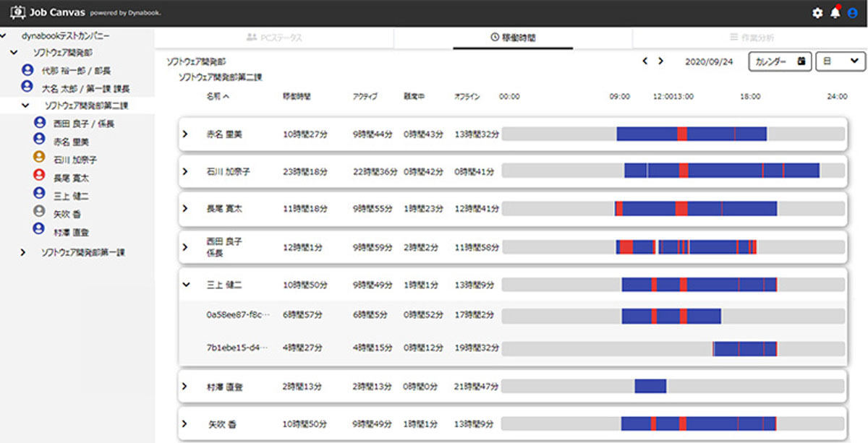
Task: Go to next day arrow
Action: 660,61
